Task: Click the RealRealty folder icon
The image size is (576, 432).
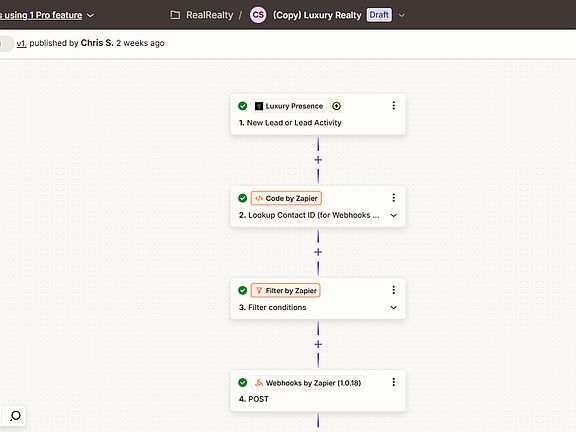Action: point(175,15)
